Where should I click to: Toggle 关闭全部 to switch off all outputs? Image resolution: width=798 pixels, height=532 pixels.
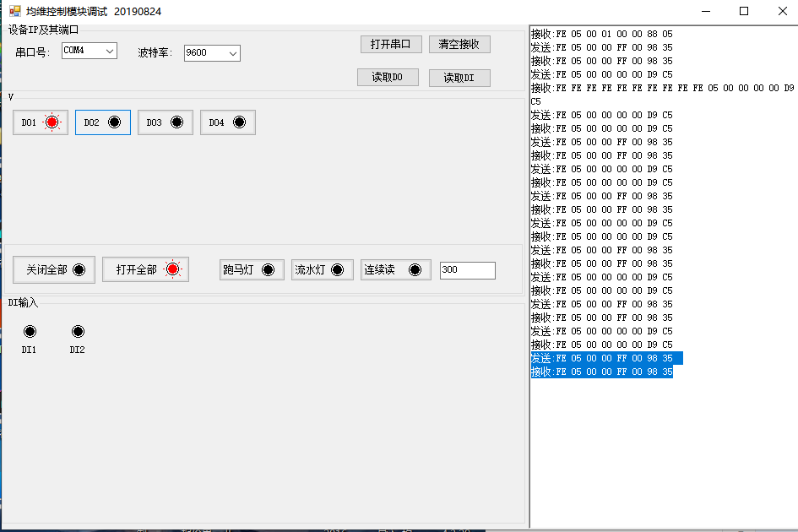click(53, 269)
